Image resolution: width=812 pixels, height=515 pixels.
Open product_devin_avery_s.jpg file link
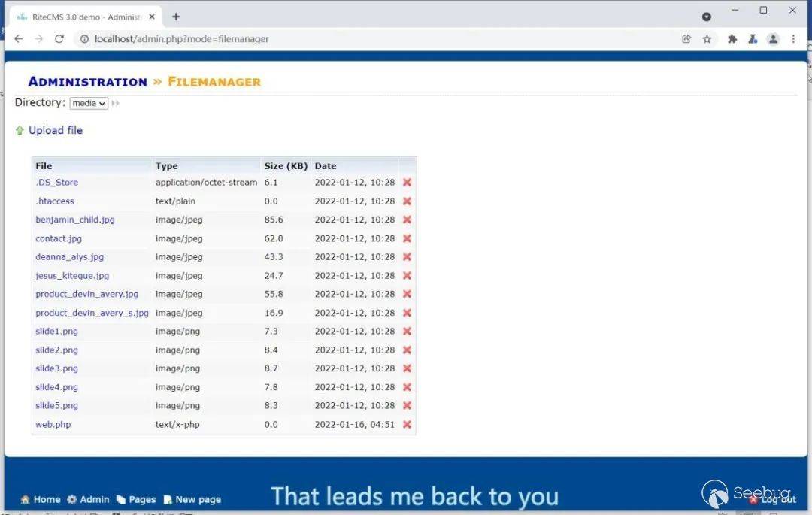point(92,313)
